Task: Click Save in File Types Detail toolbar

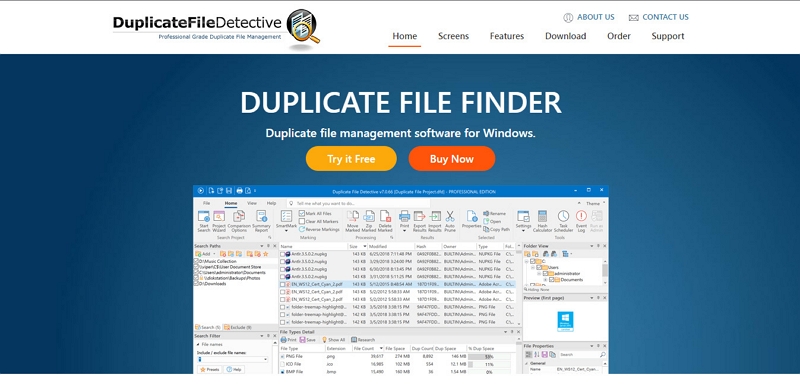Action: [x=308, y=340]
